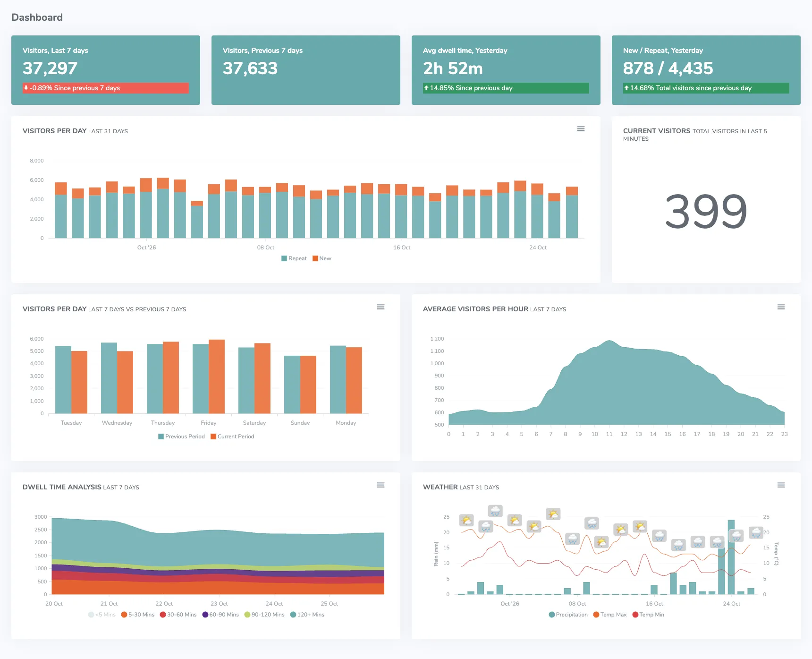Open the Visitors Per Day 31 days chart menu
The image size is (812, 659).
click(581, 129)
